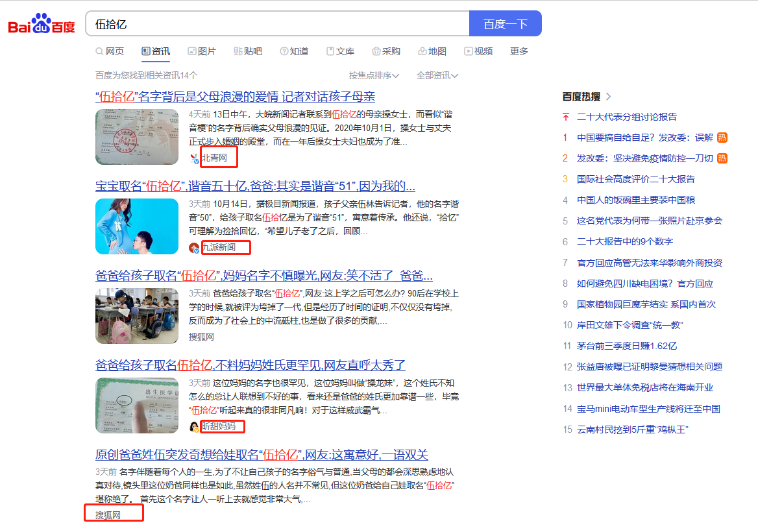Open hot topic 宝马mini电动车型生产线
This screenshot has width=758, height=532.
pyautogui.click(x=648, y=409)
